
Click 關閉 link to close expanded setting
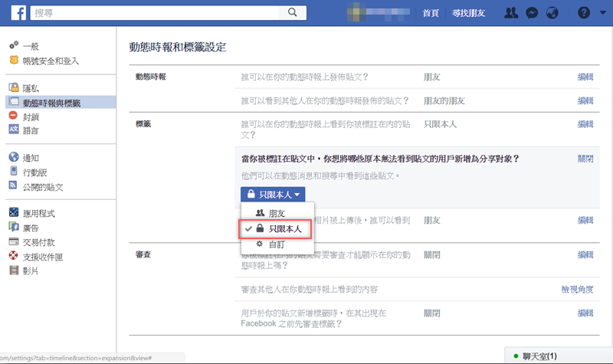pyautogui.click(x=585, y=159)
